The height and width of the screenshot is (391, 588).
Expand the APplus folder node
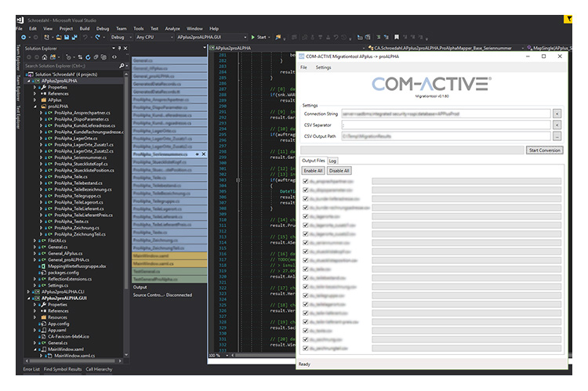point(34,100)
